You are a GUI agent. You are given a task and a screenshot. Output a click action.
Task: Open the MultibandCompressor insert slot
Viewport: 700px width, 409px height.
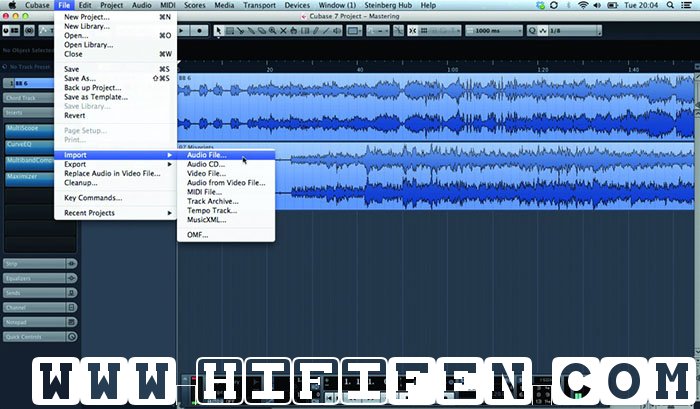point(29,163)
